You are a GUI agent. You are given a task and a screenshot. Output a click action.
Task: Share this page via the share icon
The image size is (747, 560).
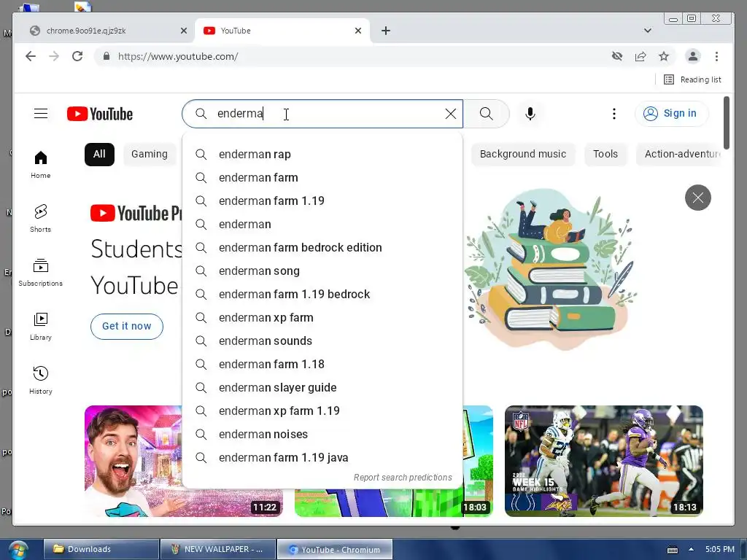point(640,56)
